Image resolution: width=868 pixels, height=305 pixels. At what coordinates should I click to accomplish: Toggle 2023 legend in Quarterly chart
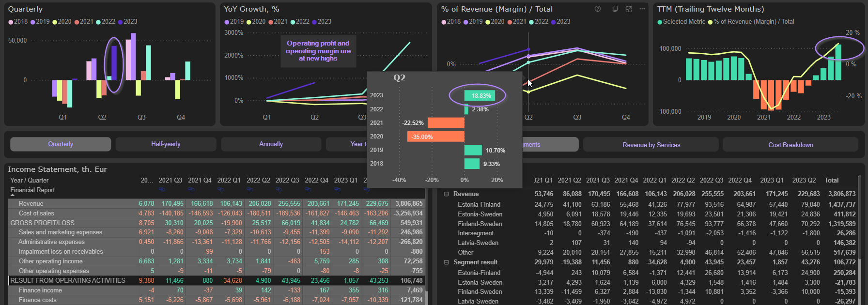(x=127, y=22)
